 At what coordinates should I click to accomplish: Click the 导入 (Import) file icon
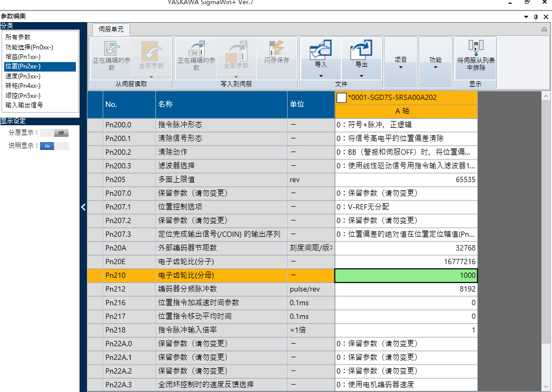(x=320, y=52)
